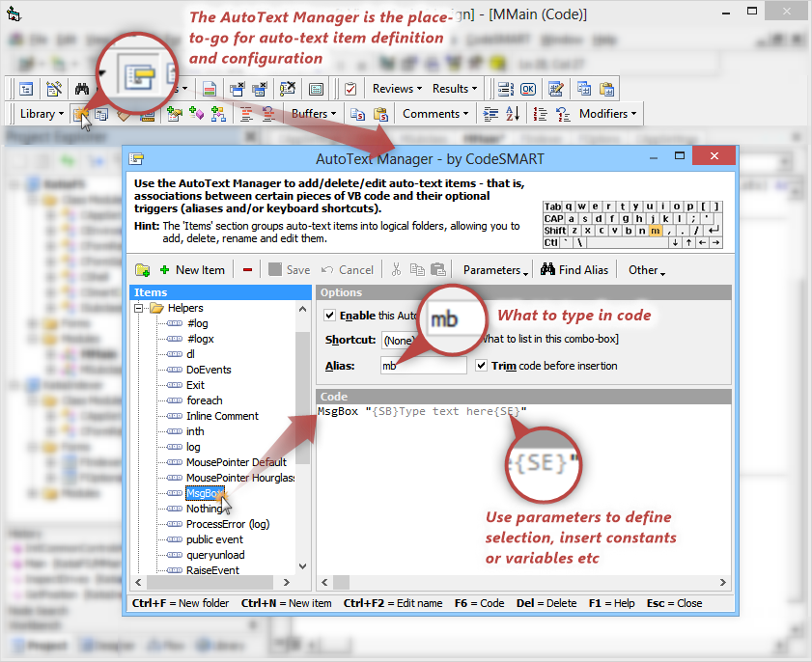812x662 pixels.
Task: Click the copy to buffer icon after Buffers
Action: (x=357, y=114)
